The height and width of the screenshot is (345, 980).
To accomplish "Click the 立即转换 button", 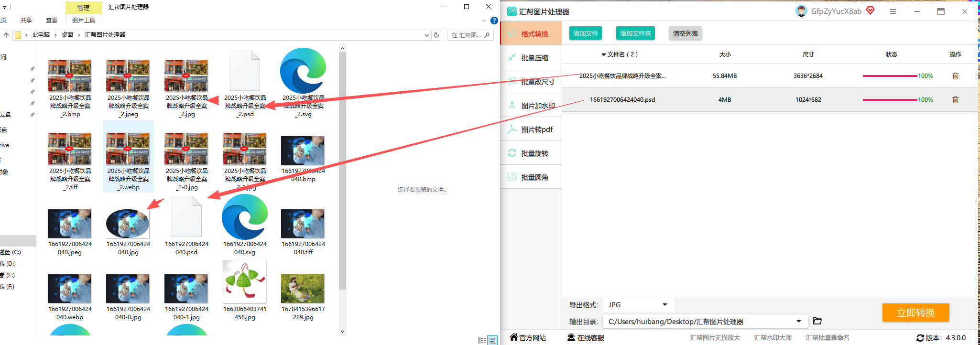I will tap(915, 313).
